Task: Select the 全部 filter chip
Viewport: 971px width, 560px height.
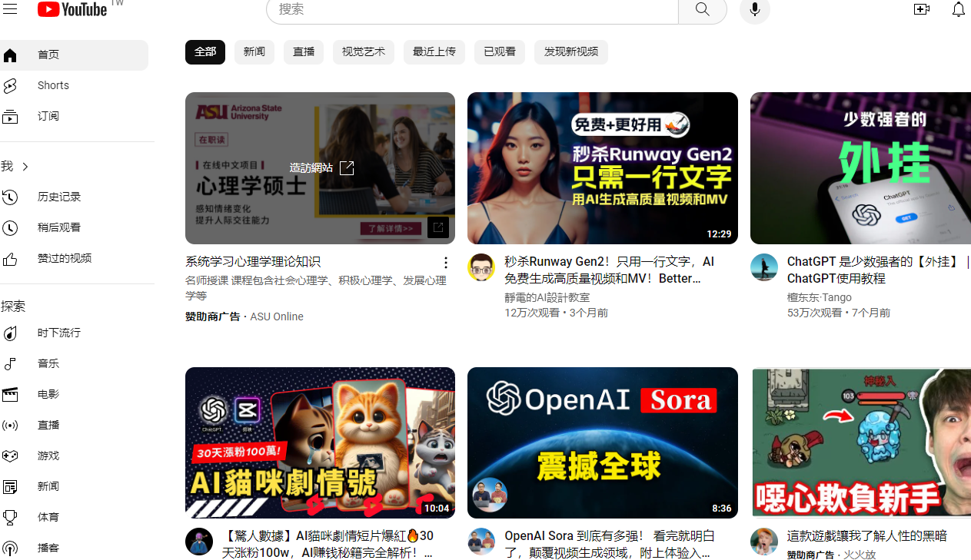Action: [x=205, y=52]
